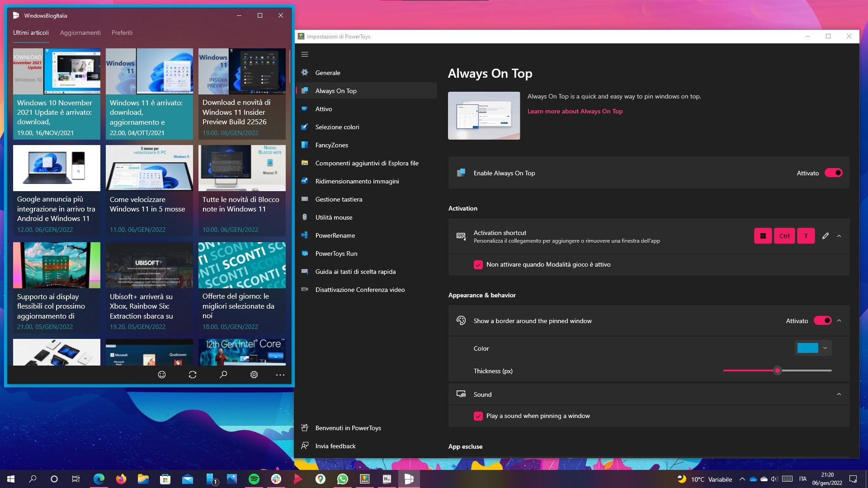Follow Learn more about Always On Top link
868x488 pixels.
575,111
